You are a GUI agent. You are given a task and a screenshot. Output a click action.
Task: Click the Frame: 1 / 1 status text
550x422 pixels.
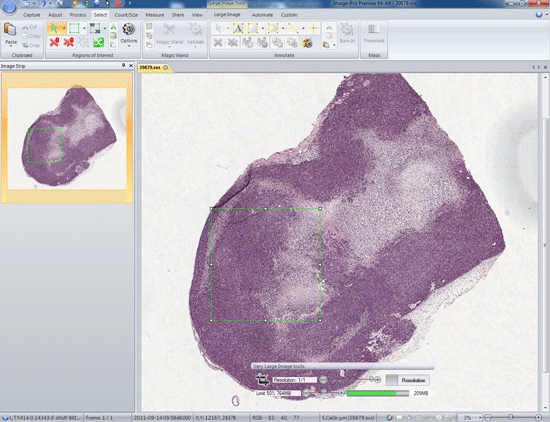coord(99,418)
